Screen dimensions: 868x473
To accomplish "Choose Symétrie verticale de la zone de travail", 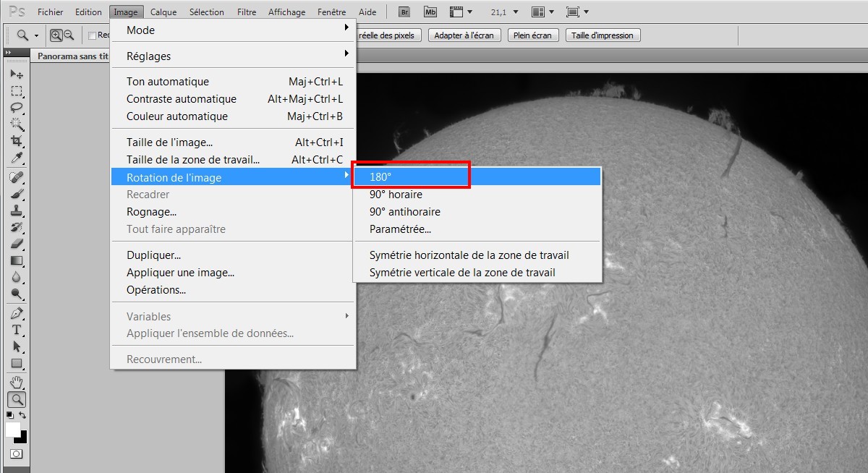I will 477,272.
